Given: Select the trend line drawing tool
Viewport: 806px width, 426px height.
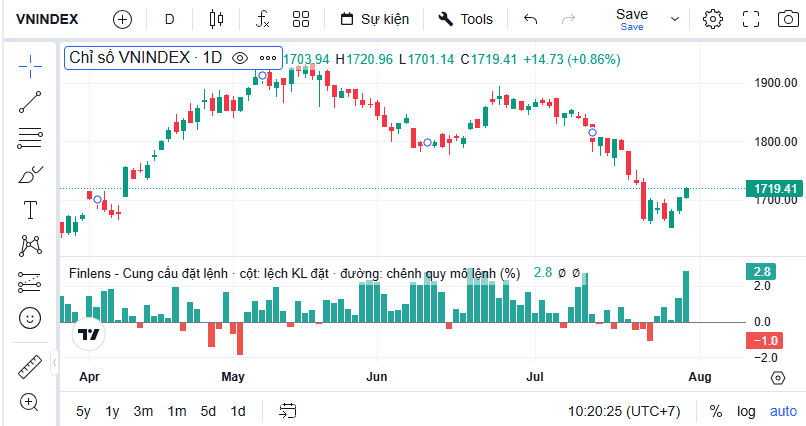Looking at the screenshot, I should (x=30, y=102).
